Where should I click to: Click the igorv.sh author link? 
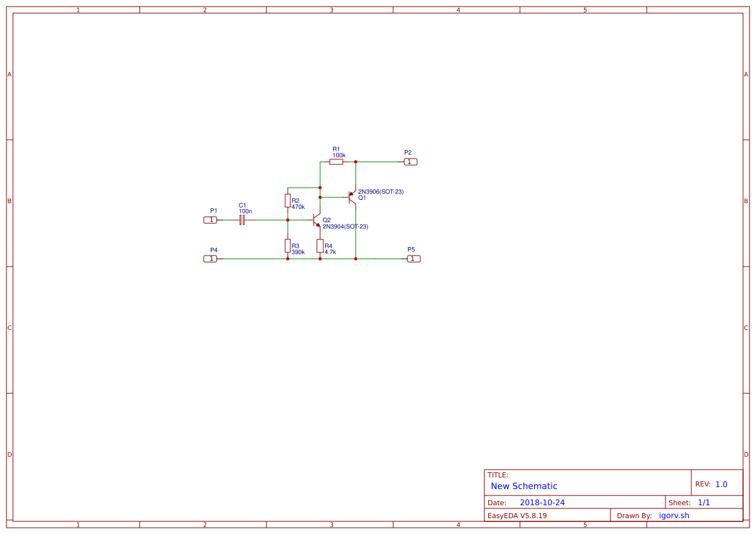pos(673,515)
